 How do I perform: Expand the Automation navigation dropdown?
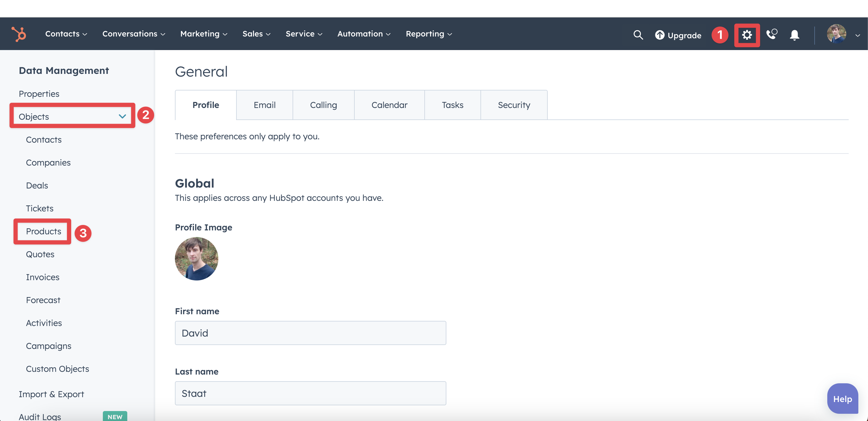click(x=363, y=34)
